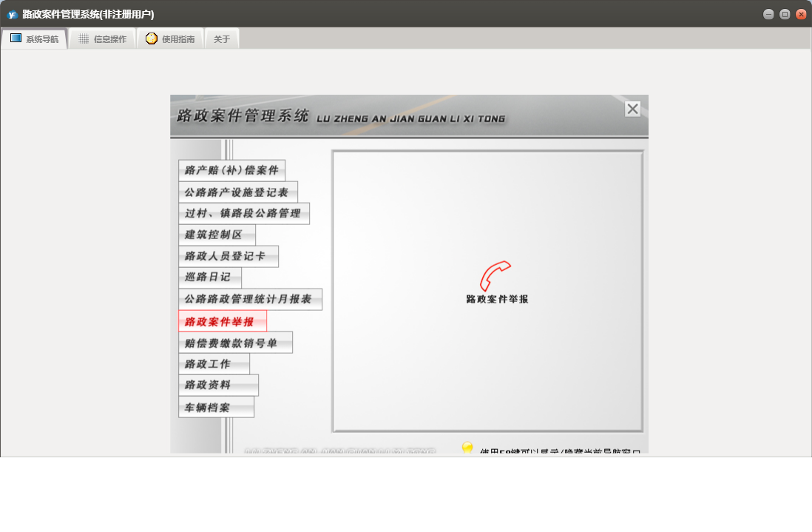Click the grid icon on 信息操作 tab

click(x=84, y=38)
